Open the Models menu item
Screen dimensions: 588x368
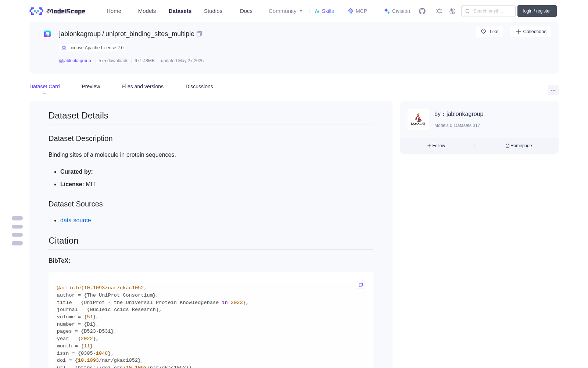click(147, 11)
